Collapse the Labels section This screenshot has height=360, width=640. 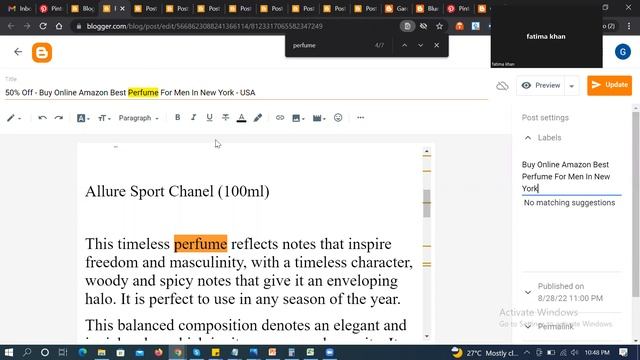click(x=528, y=138)
